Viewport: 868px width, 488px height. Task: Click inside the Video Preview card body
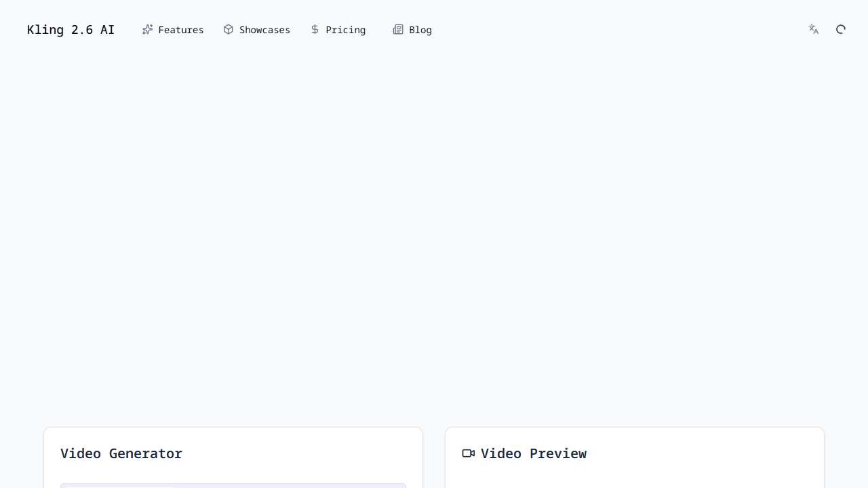pyautogui.click(x=634, y=478)
